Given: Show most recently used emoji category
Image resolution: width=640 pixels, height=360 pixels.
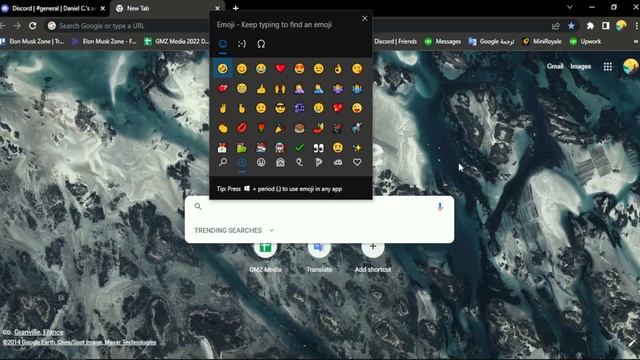Looking at the screenshot, I should click(x=242, y=162).
